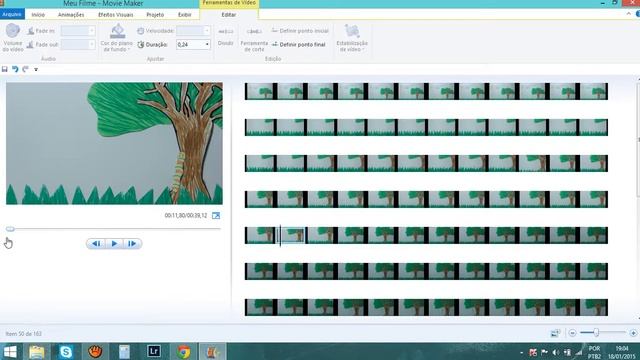
Task: Open Google Chrome from taskbar
Action: (x=184, y=351)
